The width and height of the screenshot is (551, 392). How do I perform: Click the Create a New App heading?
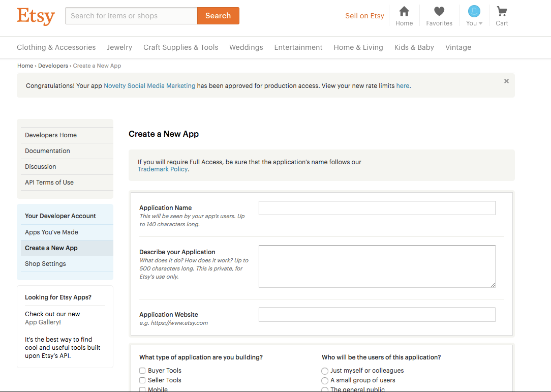coord(164,134)
